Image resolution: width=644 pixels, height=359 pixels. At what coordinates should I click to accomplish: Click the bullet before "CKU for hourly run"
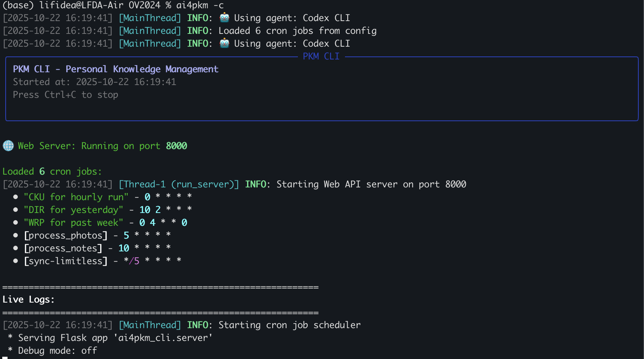pos(15,197)
